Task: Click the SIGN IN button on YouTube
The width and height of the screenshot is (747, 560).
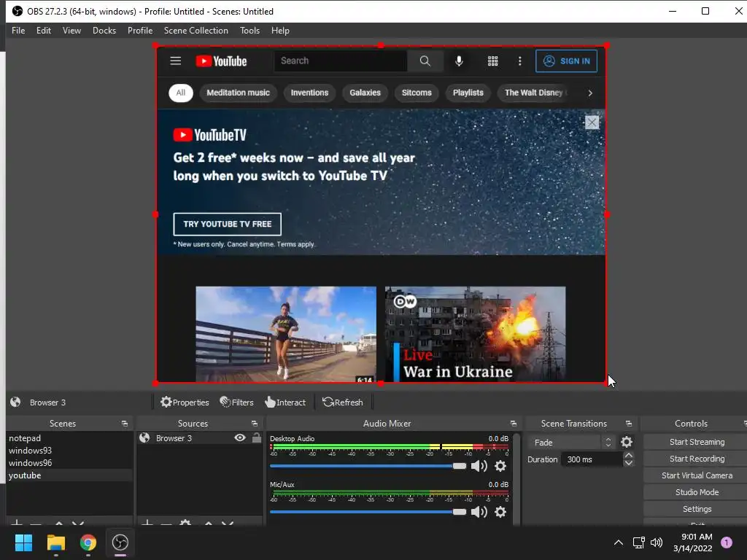Action: pyautogui.click(x=566, y=61)
